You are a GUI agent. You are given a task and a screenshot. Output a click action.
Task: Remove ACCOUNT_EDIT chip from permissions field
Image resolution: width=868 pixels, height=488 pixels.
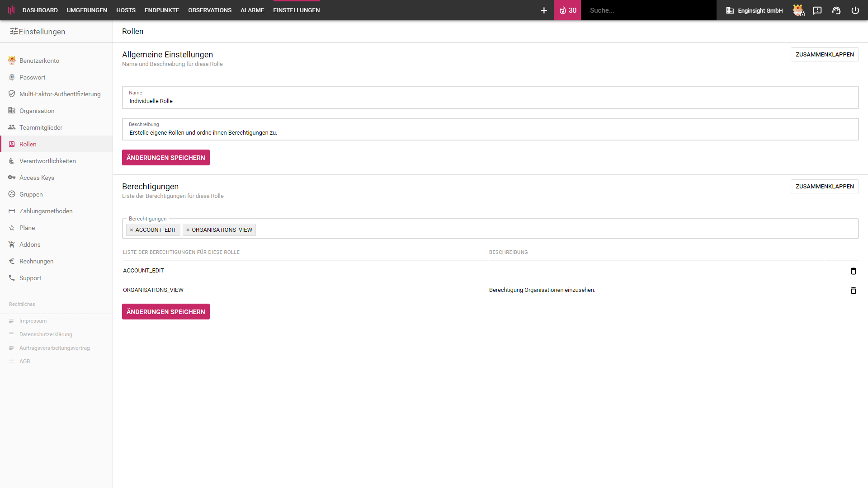pyautogui.click(x=132, y=230)
